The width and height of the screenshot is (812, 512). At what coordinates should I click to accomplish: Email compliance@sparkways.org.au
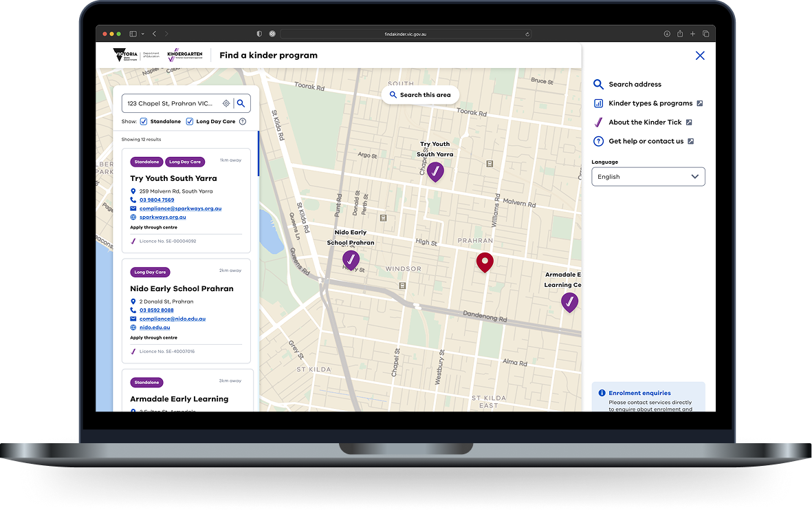tap(180, 209)
